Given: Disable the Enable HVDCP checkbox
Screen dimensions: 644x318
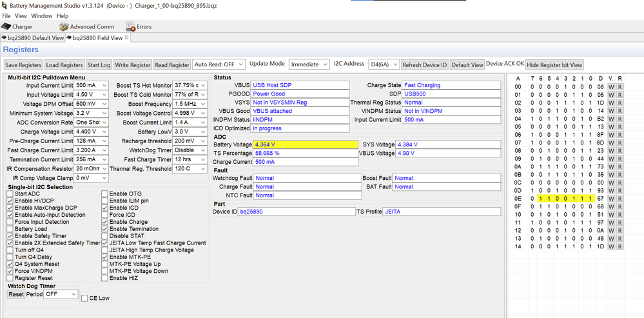Looking at the screenshot, I should [10, 201].
